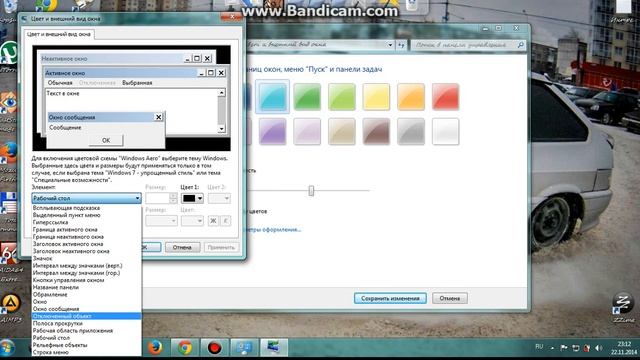
Task: Open Chrome from the taskbar
Action: 185,348
